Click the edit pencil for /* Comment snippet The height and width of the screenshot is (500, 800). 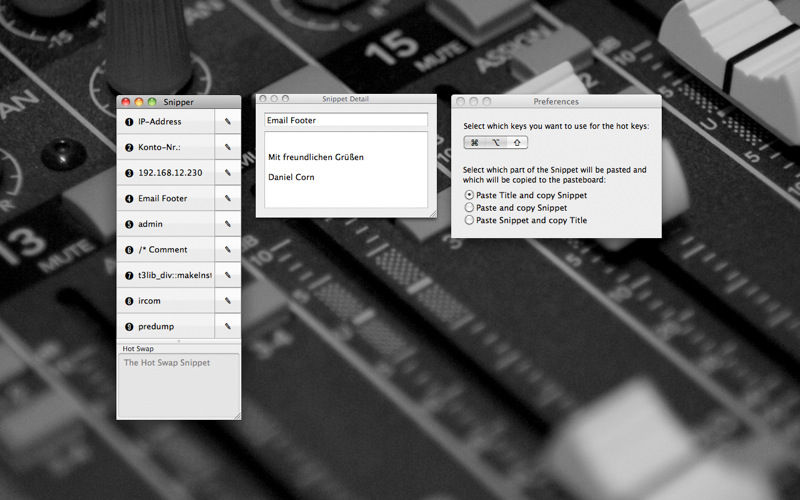click(228, 249)
